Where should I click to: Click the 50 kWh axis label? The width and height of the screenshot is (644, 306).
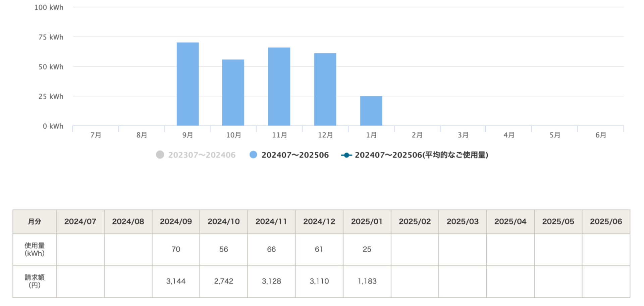point(51,67)
